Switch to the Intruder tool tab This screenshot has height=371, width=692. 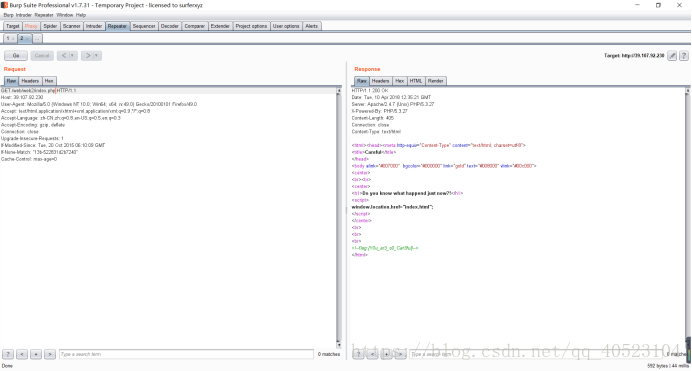pos(94,26)
